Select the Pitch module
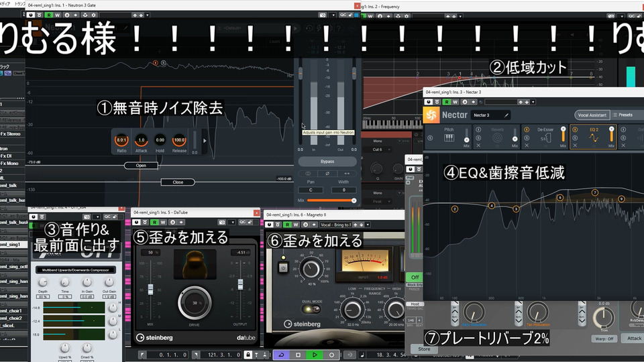 click(449, 136)
